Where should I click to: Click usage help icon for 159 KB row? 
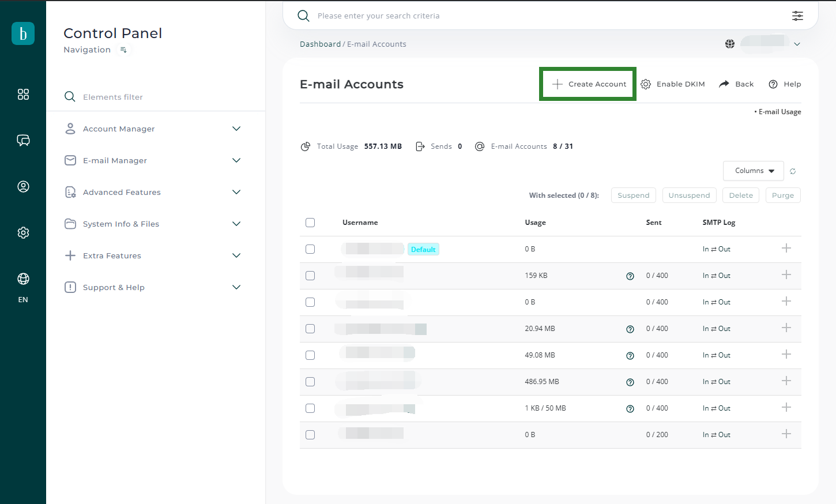[x=630, y=276]
